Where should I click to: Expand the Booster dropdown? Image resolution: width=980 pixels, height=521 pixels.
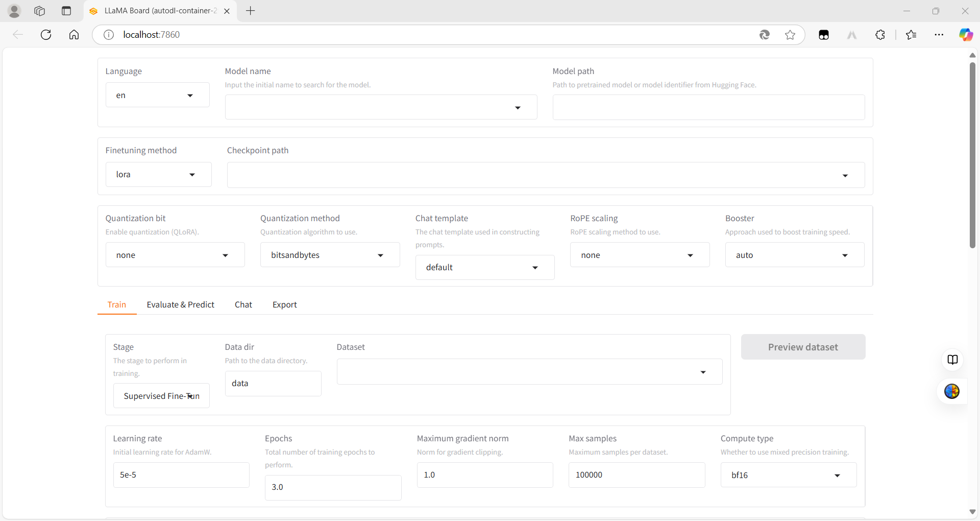[794, 255]
